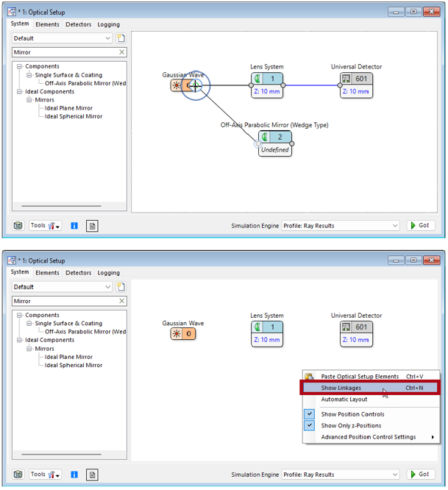Clear the Mirror search text in bottom window
The image size is (448, 490).
[122, 301]
